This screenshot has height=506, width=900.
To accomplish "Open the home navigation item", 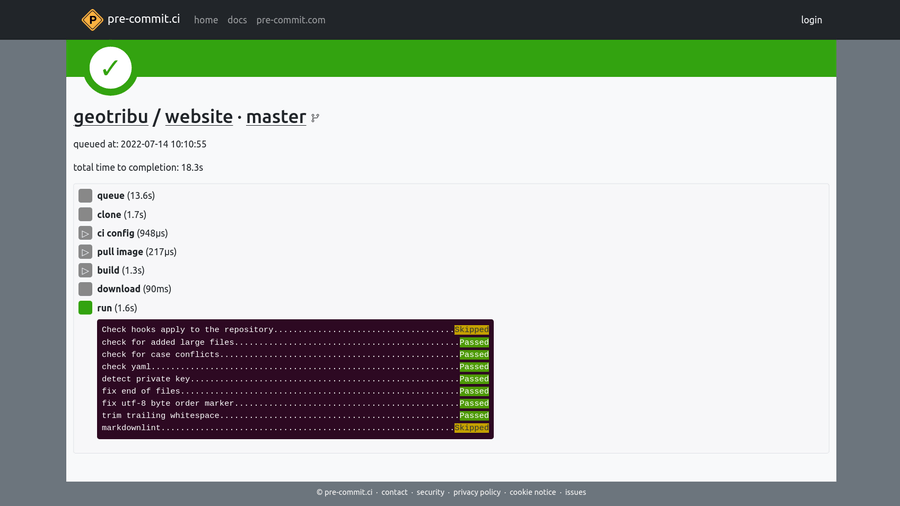I will pyautogui.click(x=206, y=20).
